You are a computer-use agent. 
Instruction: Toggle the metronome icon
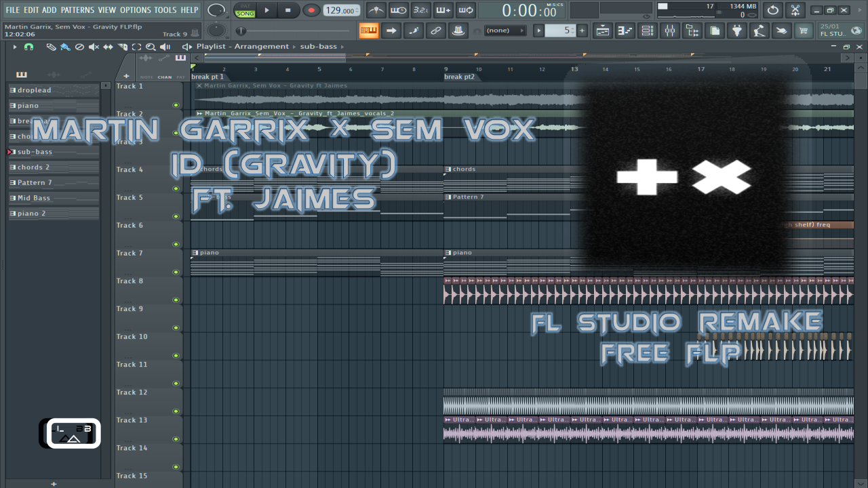coord(376,10)
